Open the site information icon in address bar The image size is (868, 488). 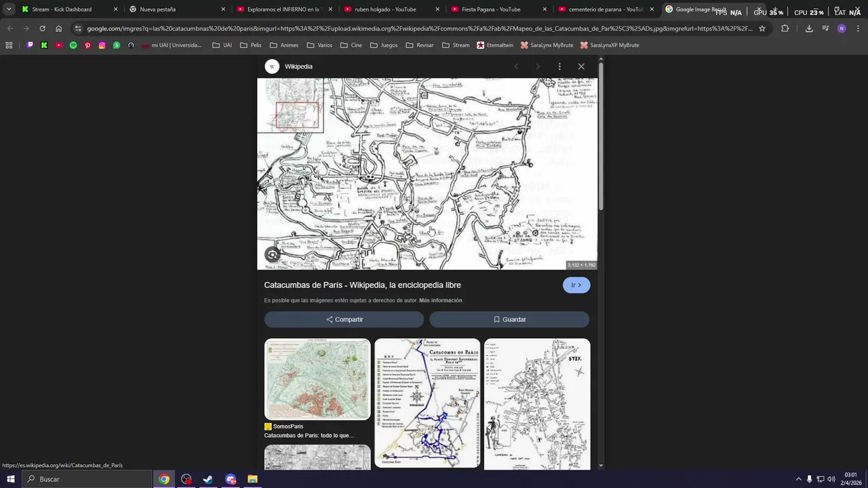pyautogui.click(x=78, y=28)
